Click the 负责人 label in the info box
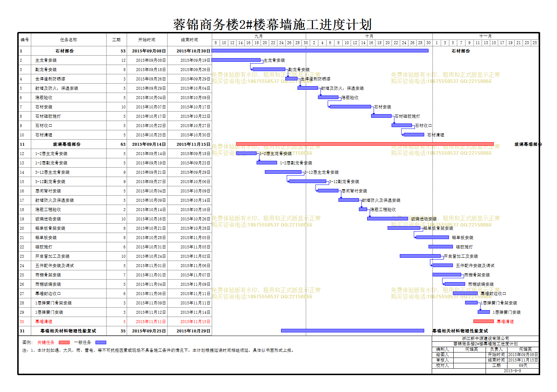This screenshot has height=392, width=557. click(x=496, y=349)
